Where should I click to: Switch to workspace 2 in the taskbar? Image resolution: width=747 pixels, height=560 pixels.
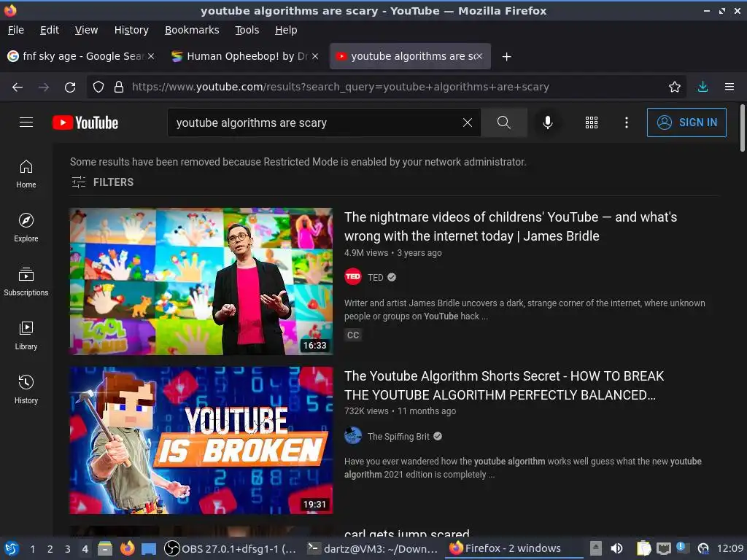point(50,548)
